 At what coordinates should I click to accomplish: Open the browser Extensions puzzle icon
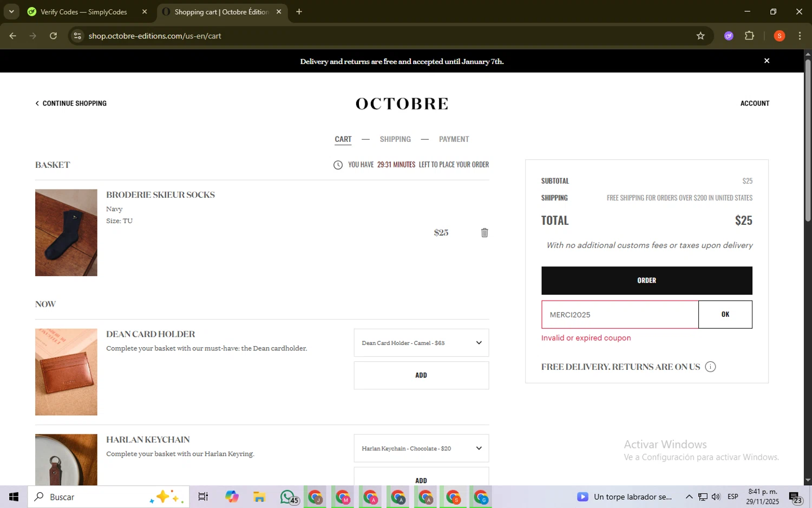click(749, 36)
